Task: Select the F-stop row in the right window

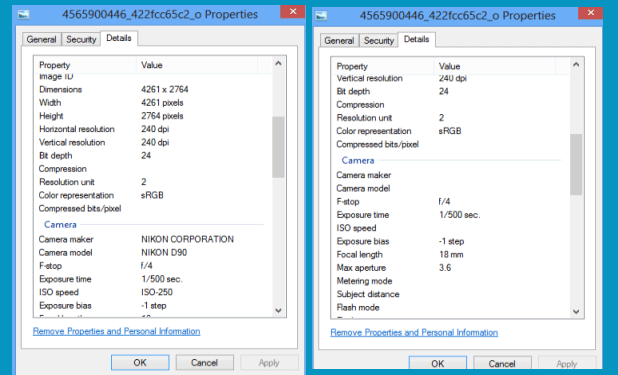Action: (450, 201)
